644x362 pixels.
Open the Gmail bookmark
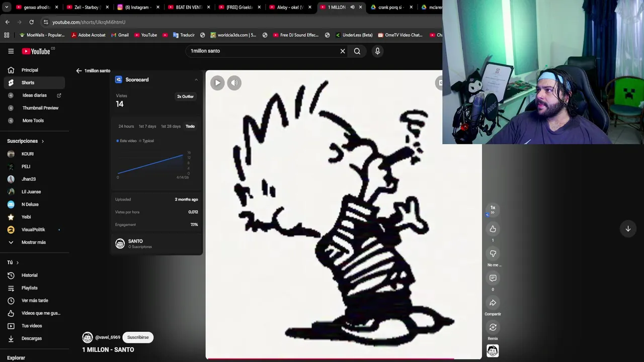(119, 35)
